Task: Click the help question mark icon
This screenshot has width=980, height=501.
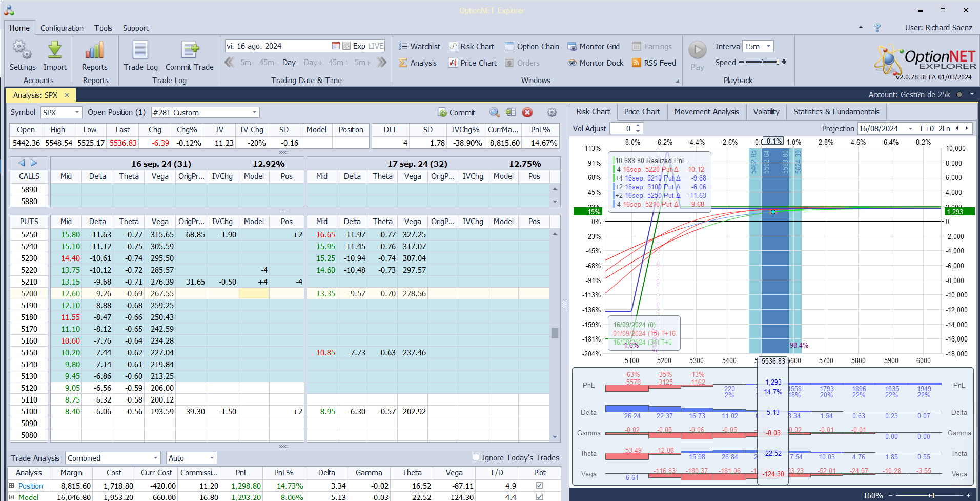Action: [877, 28]
